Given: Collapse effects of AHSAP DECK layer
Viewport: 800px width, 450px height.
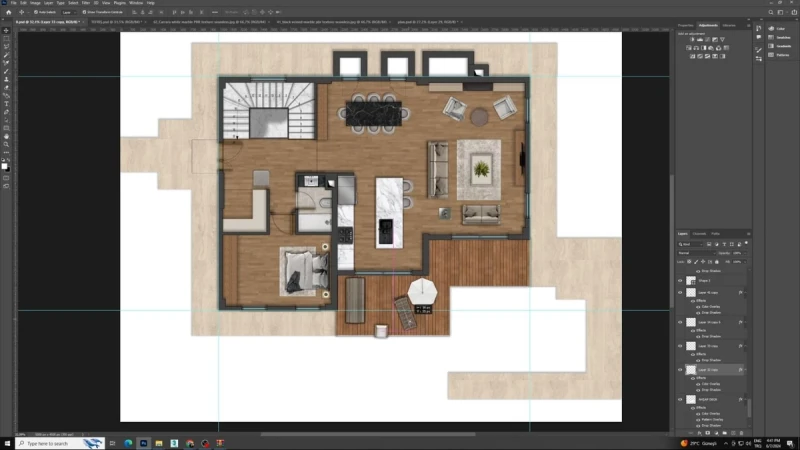Looking at the screenshot, I should 746,399.
